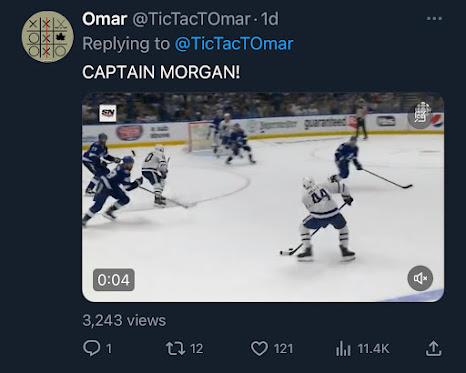Click the 121 likes count

point(283,349)
